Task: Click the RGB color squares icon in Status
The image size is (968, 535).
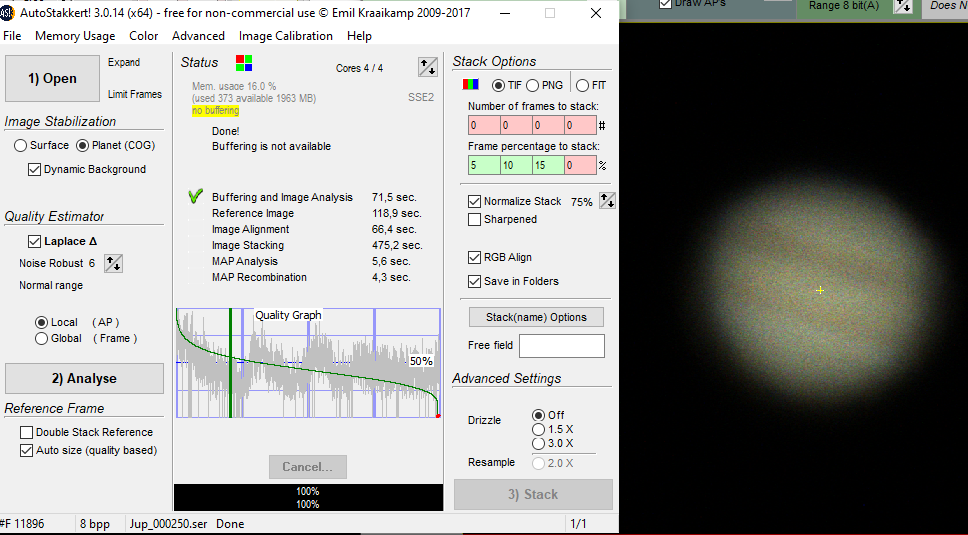Action: (244, 62)
